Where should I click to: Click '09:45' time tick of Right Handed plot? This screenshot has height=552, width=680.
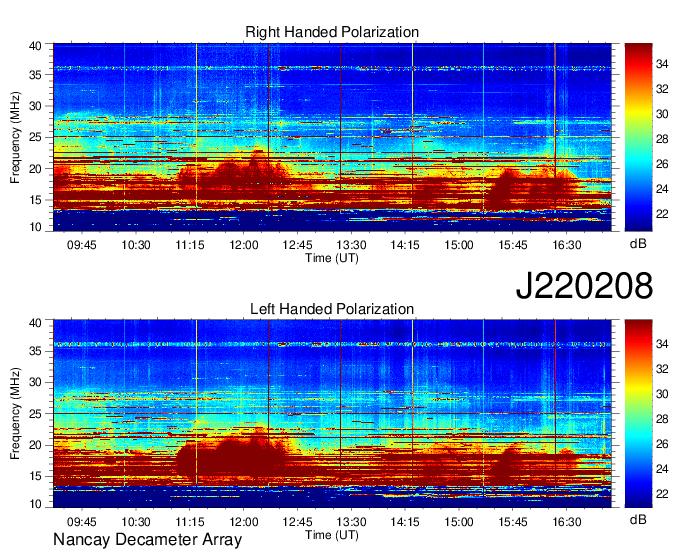tap(82, 245)
